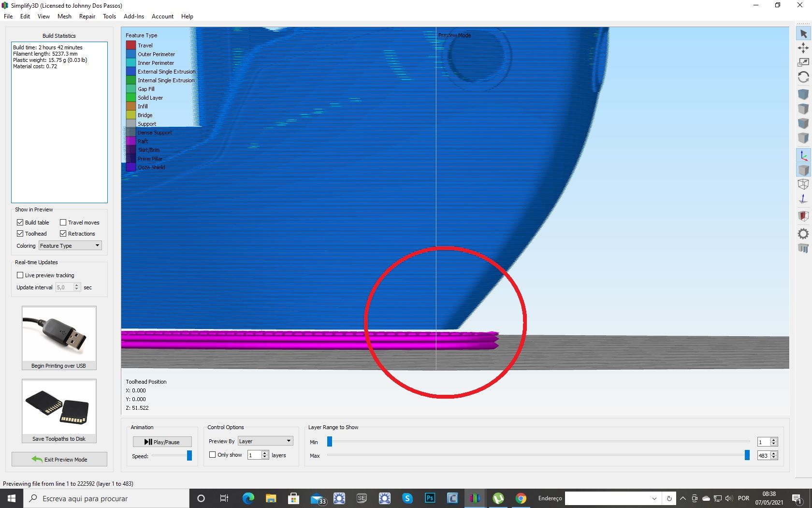
Task: Click the Exit Preview Mode button
Action: pyautogui.click(x=59, y=459)
